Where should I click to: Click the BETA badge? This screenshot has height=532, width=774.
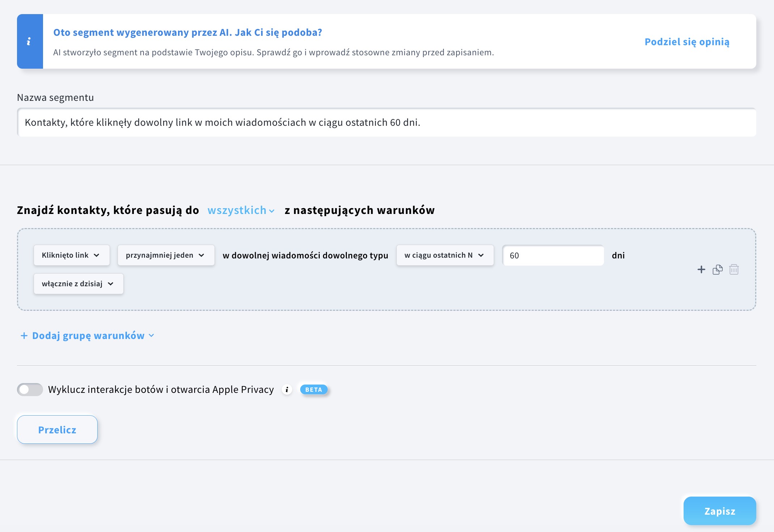click(x=313, y=390)
